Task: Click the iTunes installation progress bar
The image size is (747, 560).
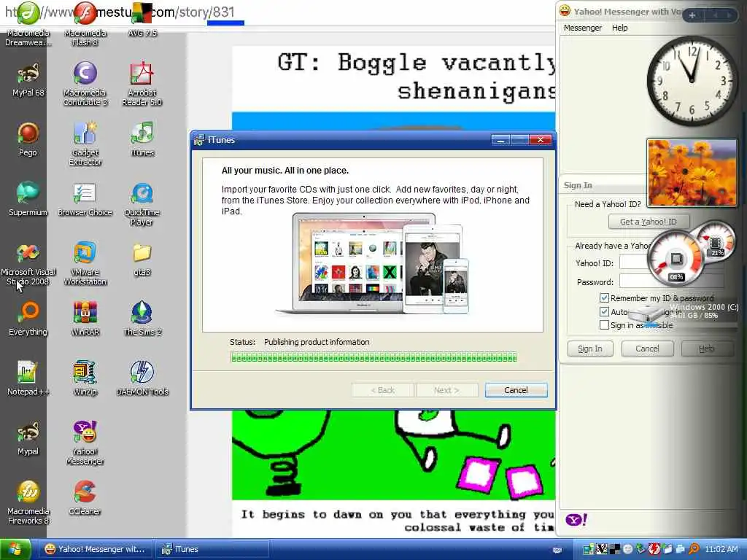Action: pyautogui.click(x=373, y=357)
